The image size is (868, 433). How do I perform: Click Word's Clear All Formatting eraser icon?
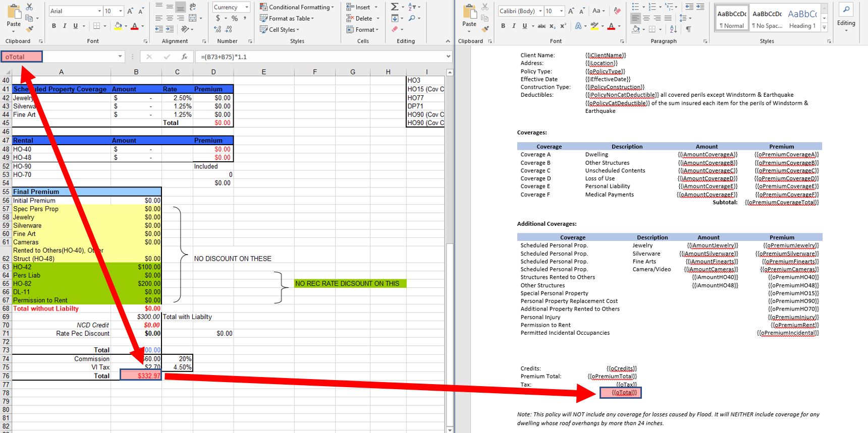tap(617, 11)
